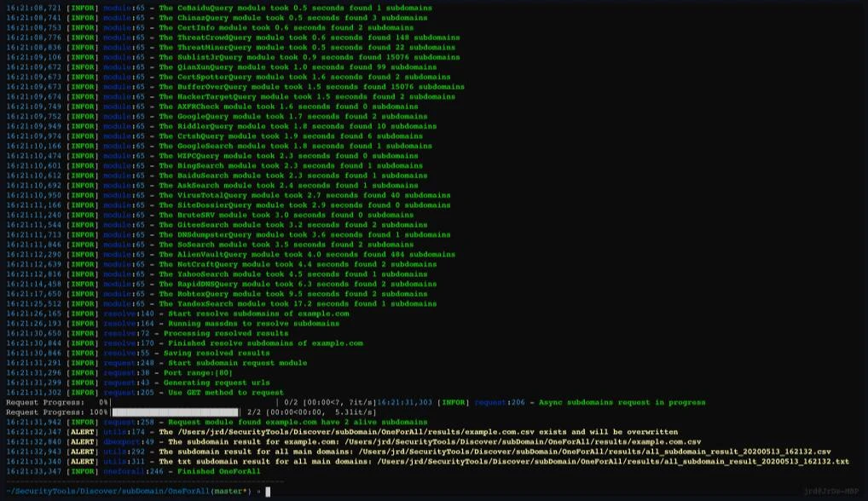This screenshot has width=868, height=501.
Task: Click the OneForAll(master*) shell prompt path
Action: (129, 492)
